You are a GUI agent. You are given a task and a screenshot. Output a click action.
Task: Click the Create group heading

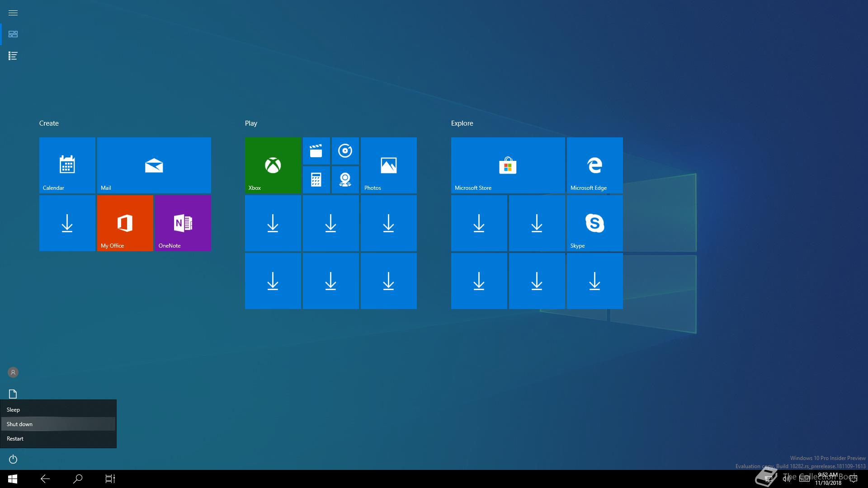[x=49, y=123]
